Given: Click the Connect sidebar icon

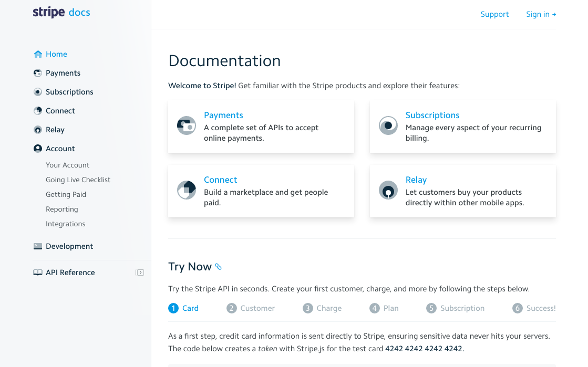Looking at the screenshot, I should pos(38,111).
